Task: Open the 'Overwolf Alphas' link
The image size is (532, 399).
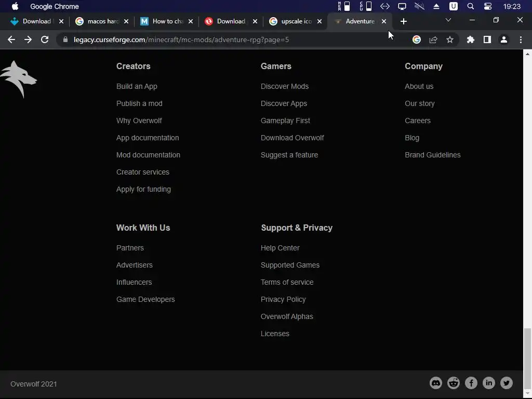Action: click(287, 316)
